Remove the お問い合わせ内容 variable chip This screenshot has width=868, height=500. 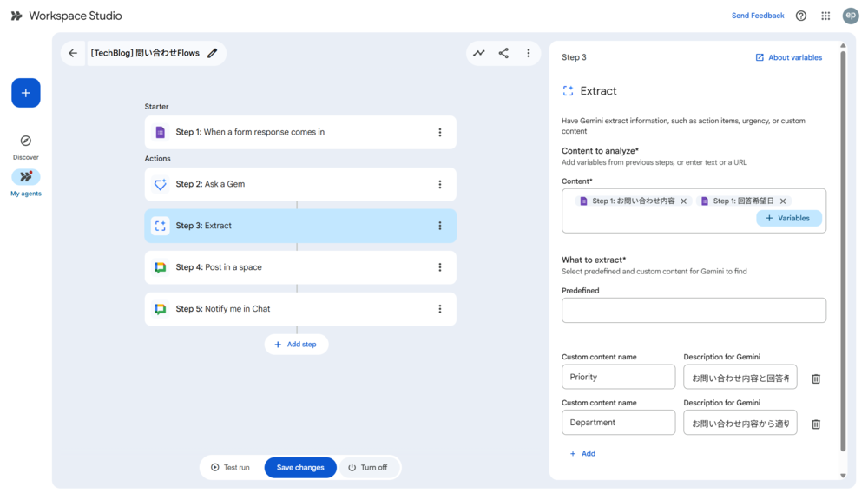(x=684, y=201)
